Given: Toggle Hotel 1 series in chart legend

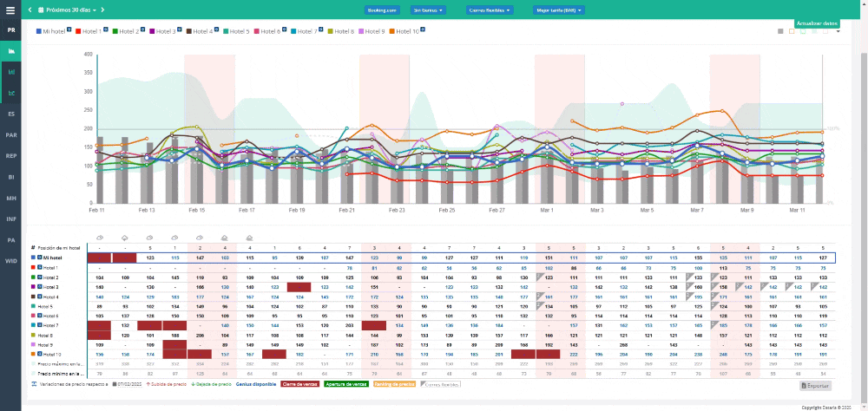Looking at the screenshot, I should 88,31.
